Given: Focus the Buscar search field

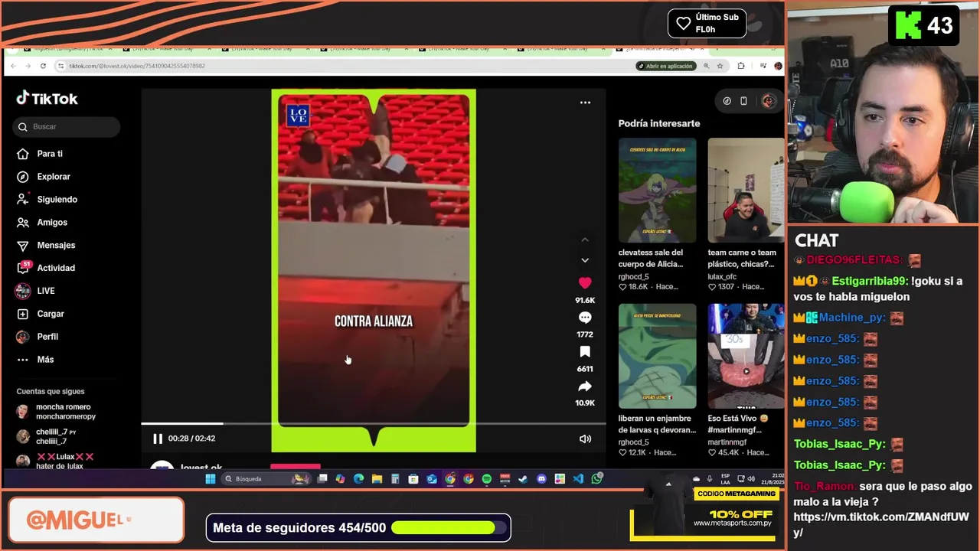Looking at the screenshot, I should 67,126.
